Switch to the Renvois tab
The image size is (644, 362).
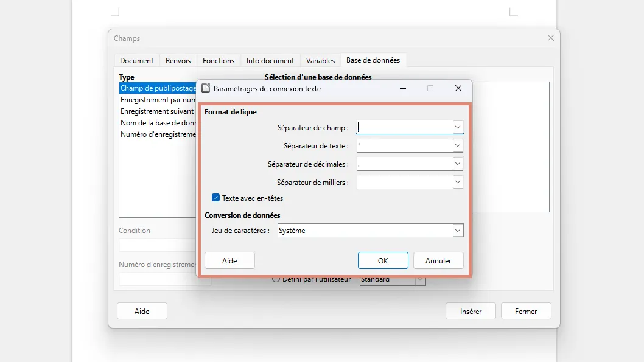pos(178,60)
